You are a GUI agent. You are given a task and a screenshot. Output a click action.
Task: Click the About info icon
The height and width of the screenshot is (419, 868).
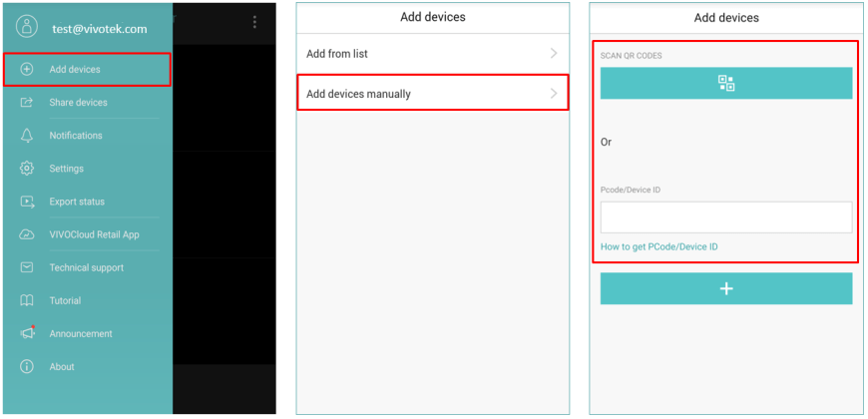point(27,367)
